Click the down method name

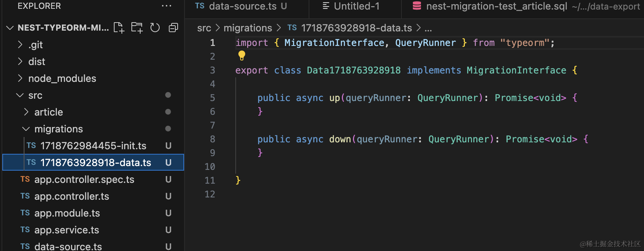pos(340,139)
